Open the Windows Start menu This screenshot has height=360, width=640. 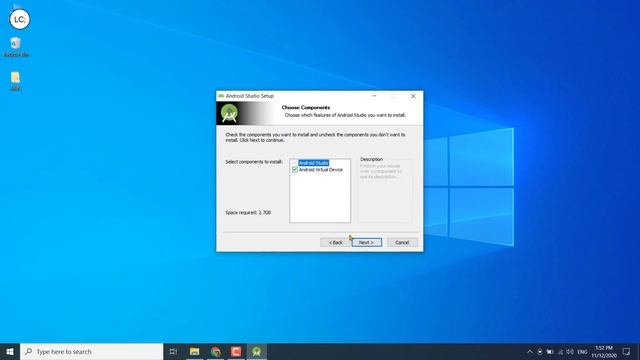pos(10,351)
